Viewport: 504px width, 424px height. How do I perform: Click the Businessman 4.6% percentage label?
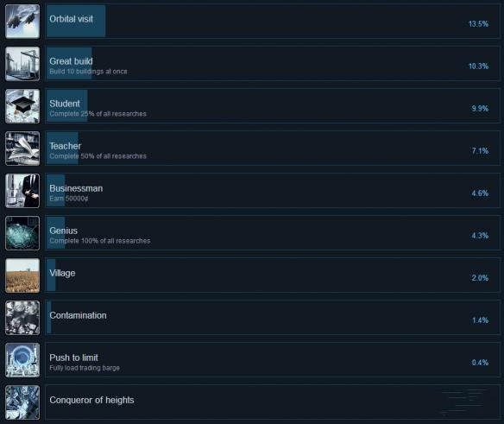[x=480, y=193]
